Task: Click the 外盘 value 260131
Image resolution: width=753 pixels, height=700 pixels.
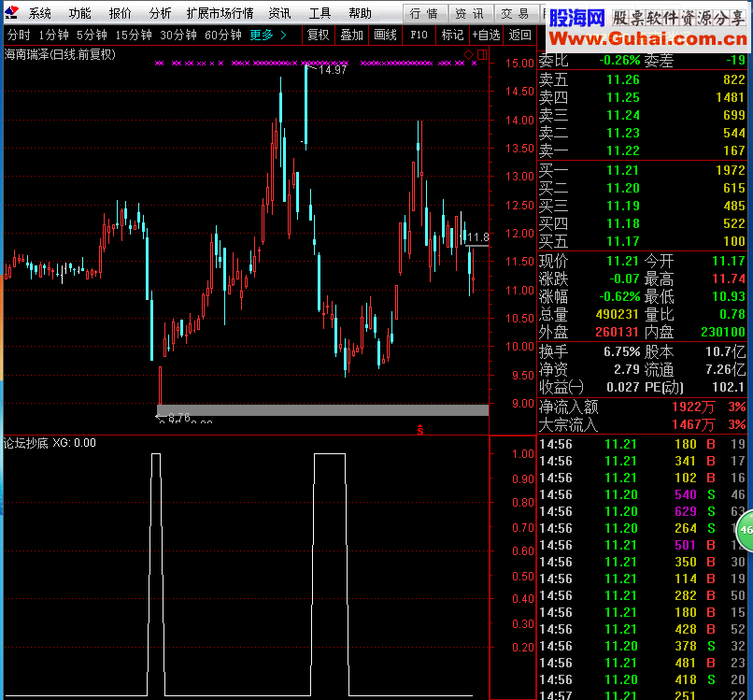Action: point(618,332)
